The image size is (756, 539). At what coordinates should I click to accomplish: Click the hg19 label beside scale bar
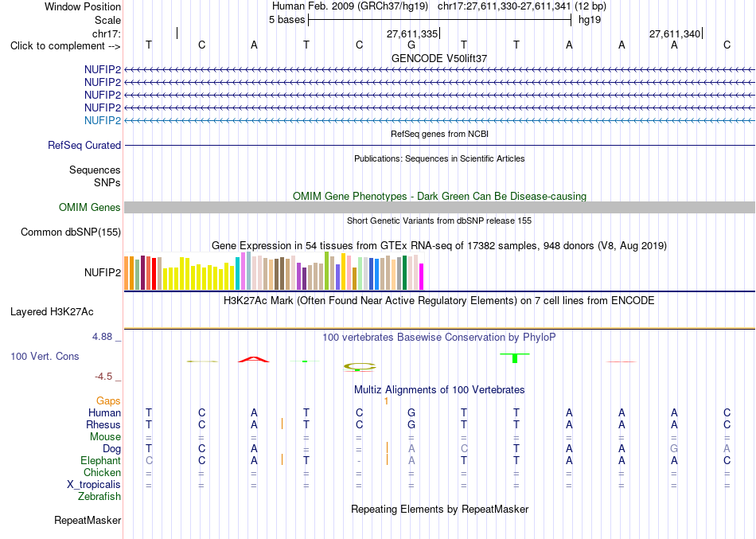click(x=590, y=20)
